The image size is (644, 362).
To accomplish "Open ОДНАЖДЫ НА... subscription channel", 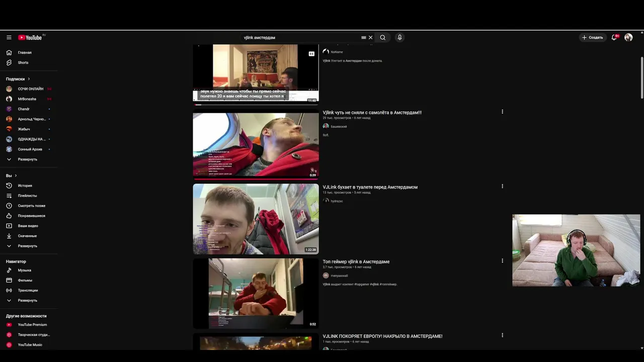I will click(x=29, y=139).
